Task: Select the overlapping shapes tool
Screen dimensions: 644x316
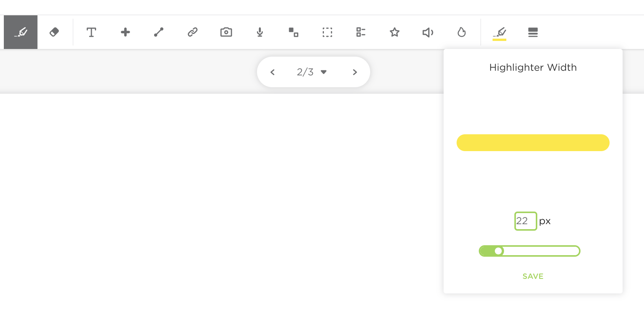Action: click(293, 32)
